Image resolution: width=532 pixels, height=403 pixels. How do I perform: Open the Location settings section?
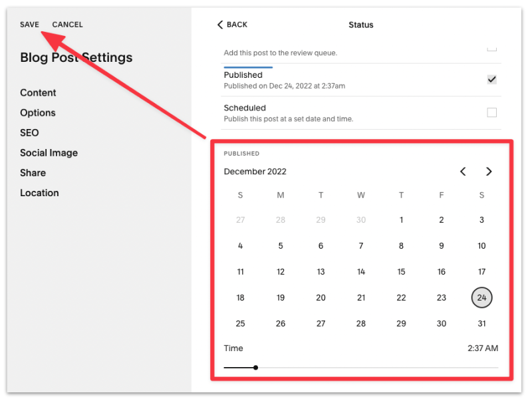(x=39, y=193)
